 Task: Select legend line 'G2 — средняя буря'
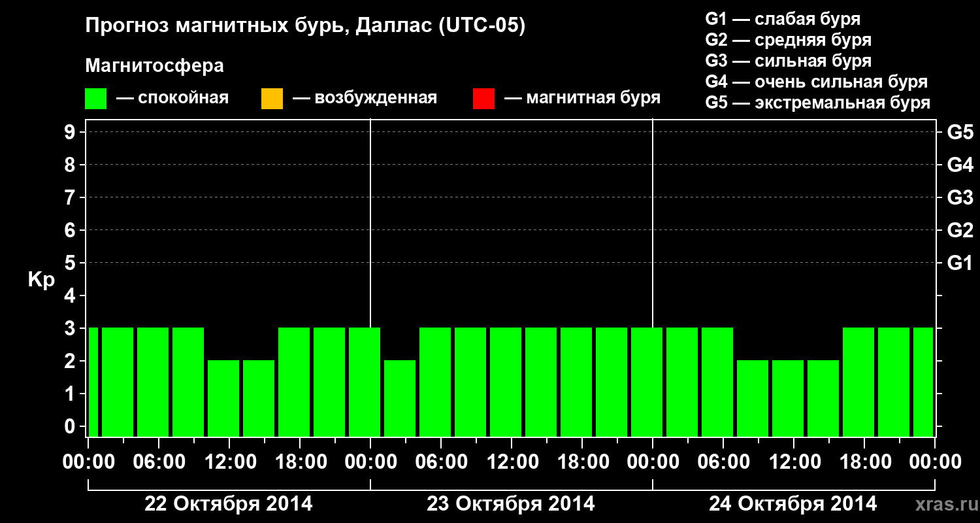click(789, 40)
